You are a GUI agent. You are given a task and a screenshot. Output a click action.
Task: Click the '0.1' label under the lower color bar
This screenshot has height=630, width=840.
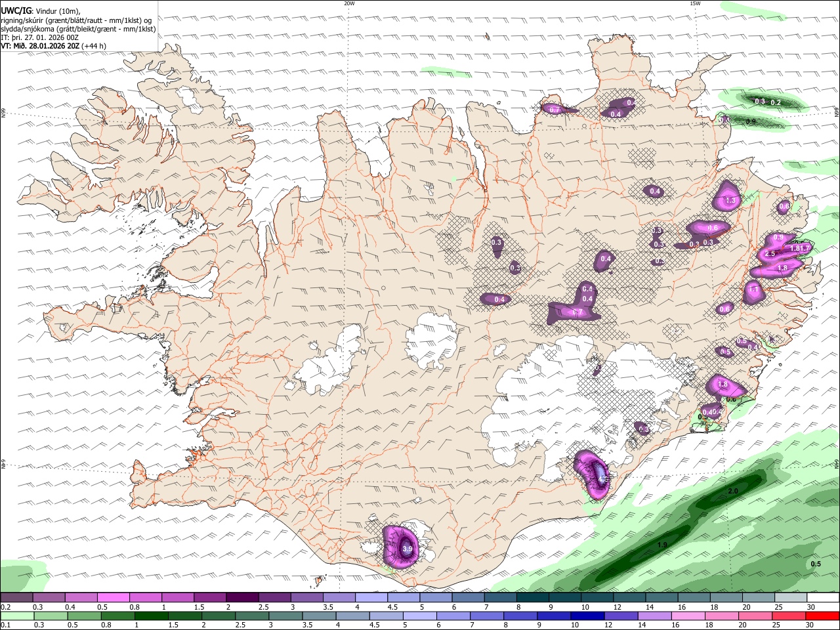point(5,625)
